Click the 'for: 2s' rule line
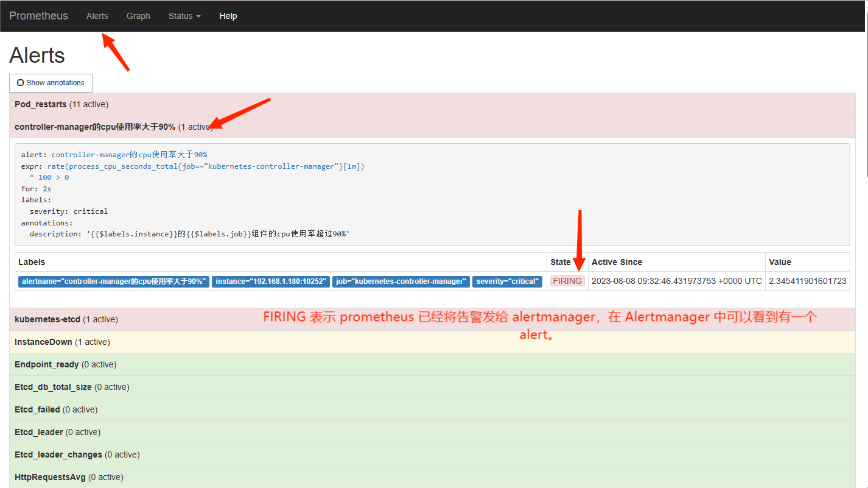868x488 pixels. [37, 189]
